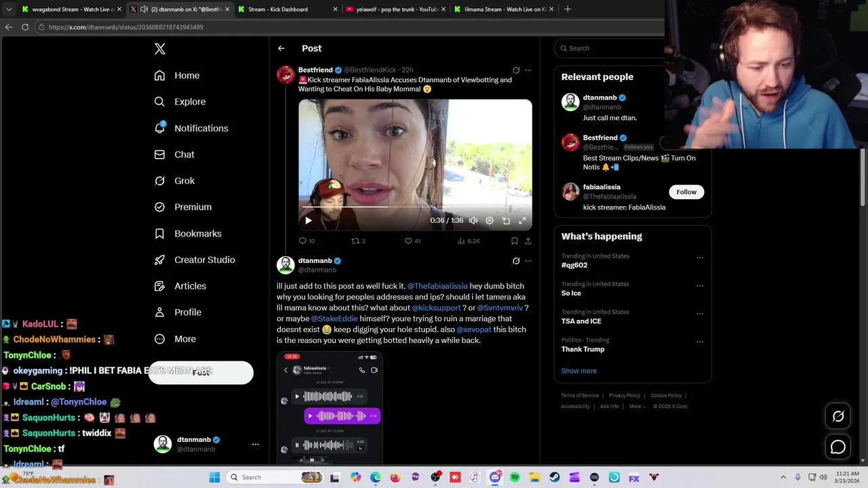Viewport: 868px width, 488px height.
Task: View analytics showing 6.2K views
Action: [469, 241]
